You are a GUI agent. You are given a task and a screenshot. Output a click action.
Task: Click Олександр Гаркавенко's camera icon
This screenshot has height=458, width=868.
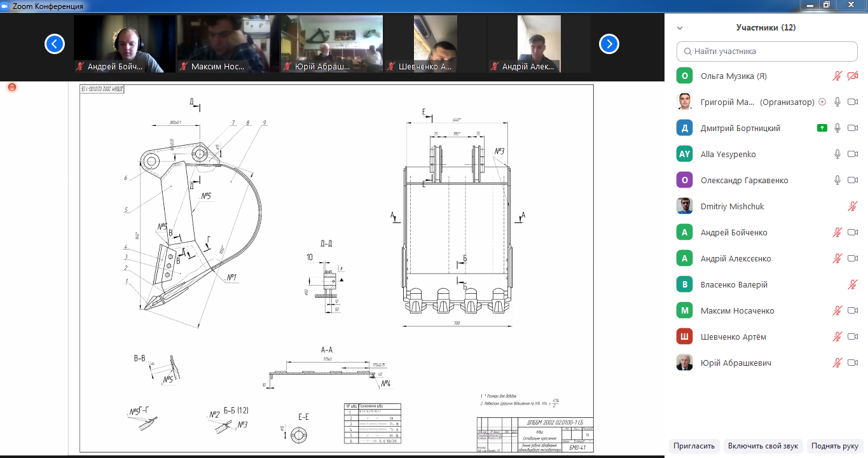click(853, 180)
